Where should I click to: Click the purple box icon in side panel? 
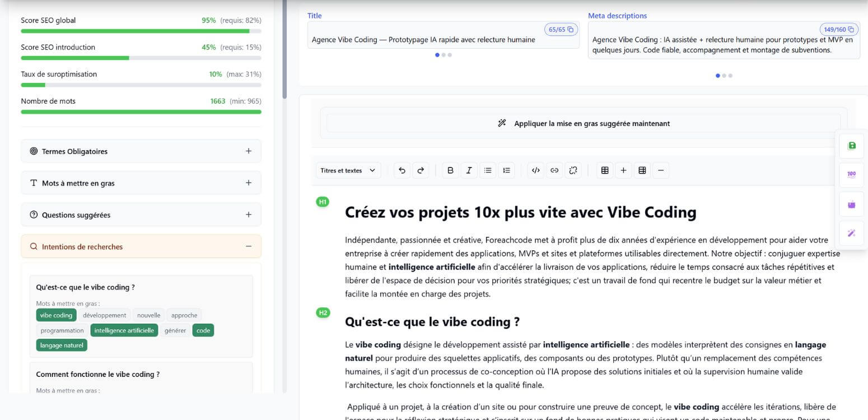pos(852,204)
